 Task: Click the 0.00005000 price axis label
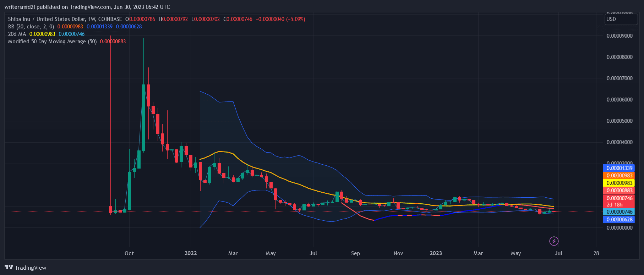[x=619, y=121]
